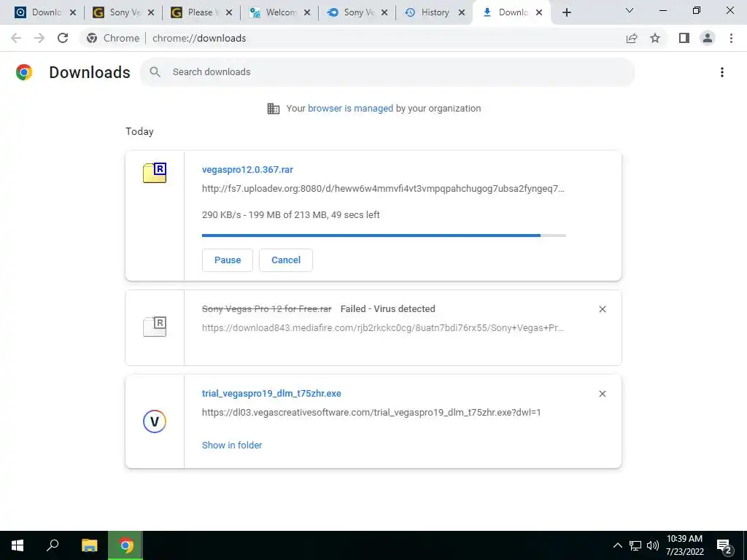Reload the downloads page
Screen dimensions: 747x560
pos(63,38)
